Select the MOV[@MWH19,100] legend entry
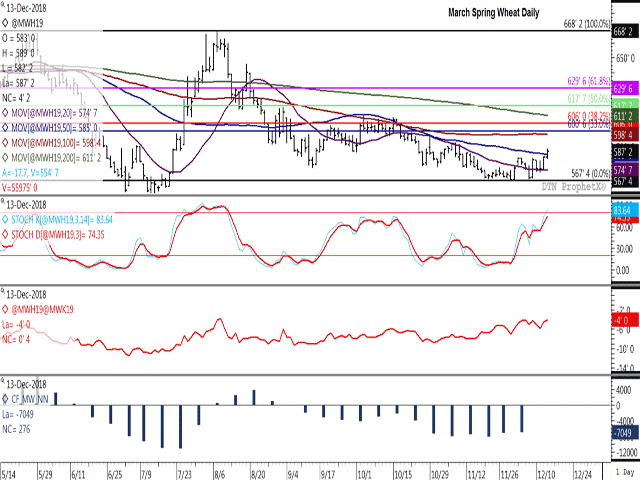640x480 pixels. 56,143
